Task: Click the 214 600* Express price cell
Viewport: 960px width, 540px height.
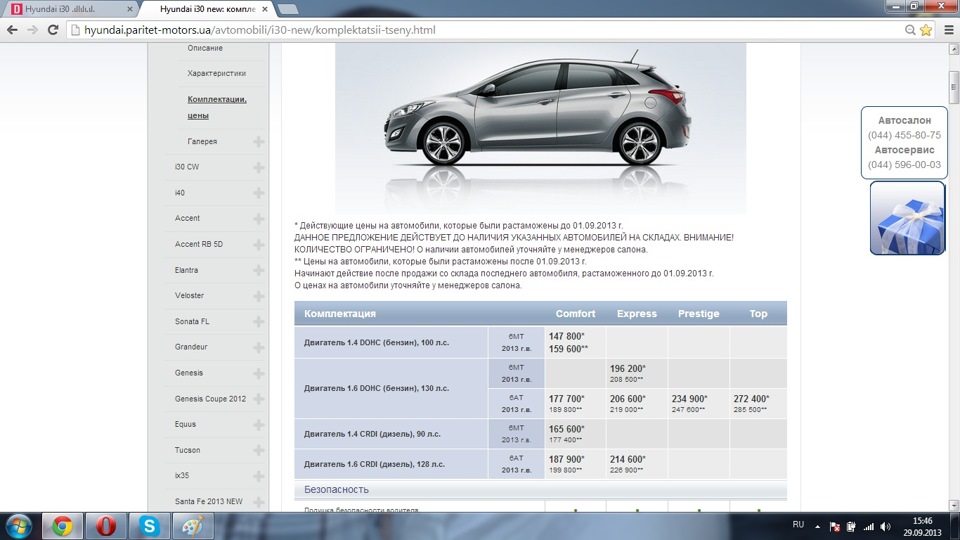Action: click(628, 459)
